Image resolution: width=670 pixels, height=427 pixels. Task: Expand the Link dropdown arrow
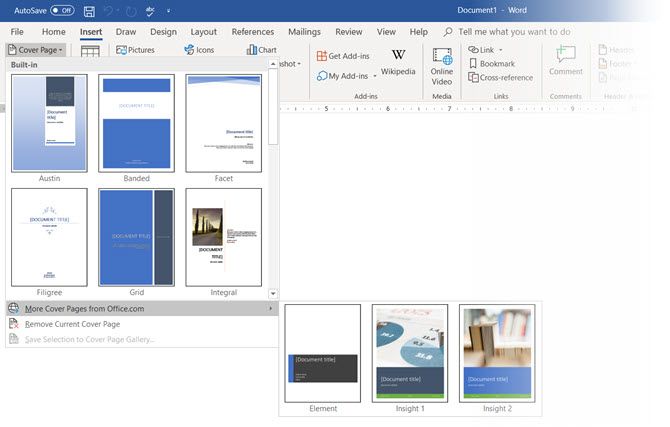point(501,50)
